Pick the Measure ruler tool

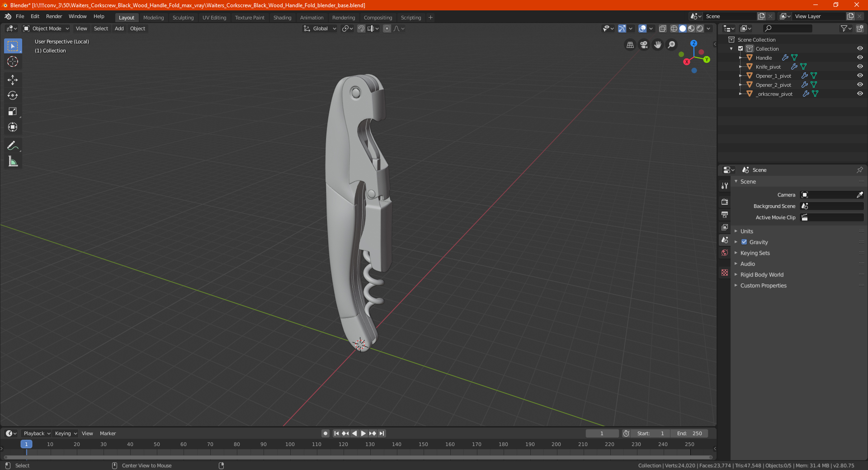click(13, 161)
